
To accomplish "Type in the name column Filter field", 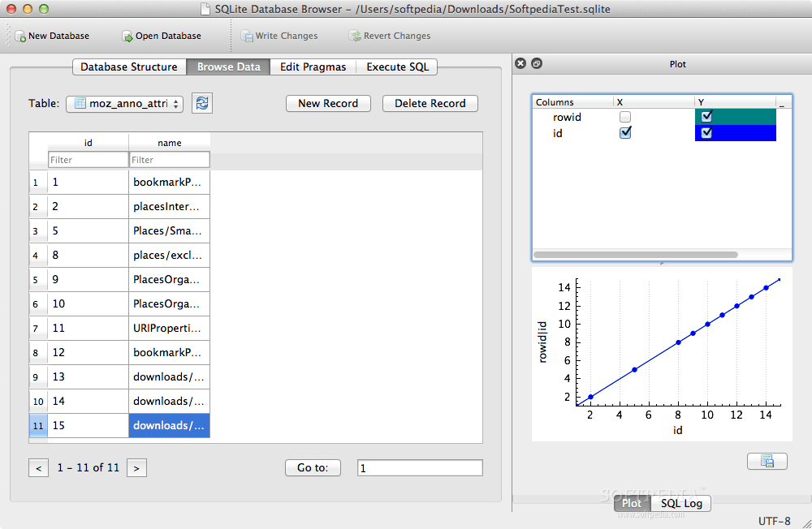I will 169,159.
